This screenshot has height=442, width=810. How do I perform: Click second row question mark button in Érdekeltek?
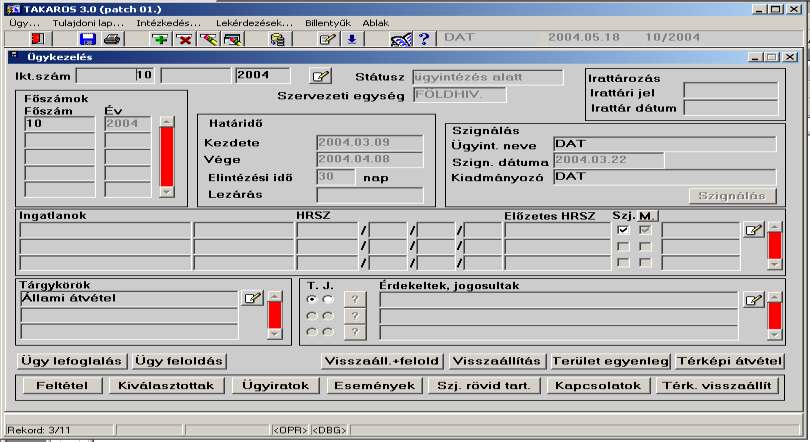pyautogui.click(x=355, y=315)
